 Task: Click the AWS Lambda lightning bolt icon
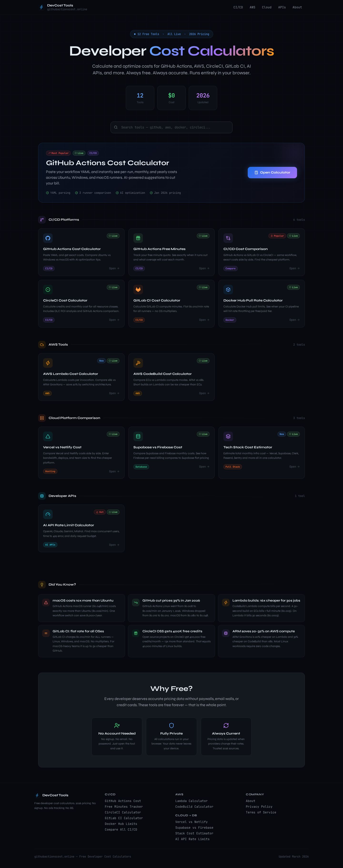click(x=48, y=363)
